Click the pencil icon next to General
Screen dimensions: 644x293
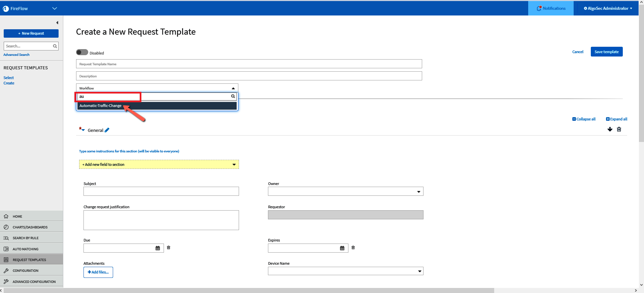coord(107,130)
